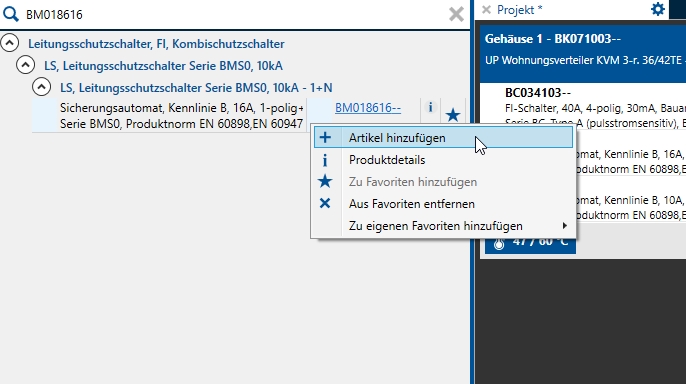The image size is (686, 384).
Task: Open Zu eigenen Favoriten hinzufügen submenu
Action: 443,226
